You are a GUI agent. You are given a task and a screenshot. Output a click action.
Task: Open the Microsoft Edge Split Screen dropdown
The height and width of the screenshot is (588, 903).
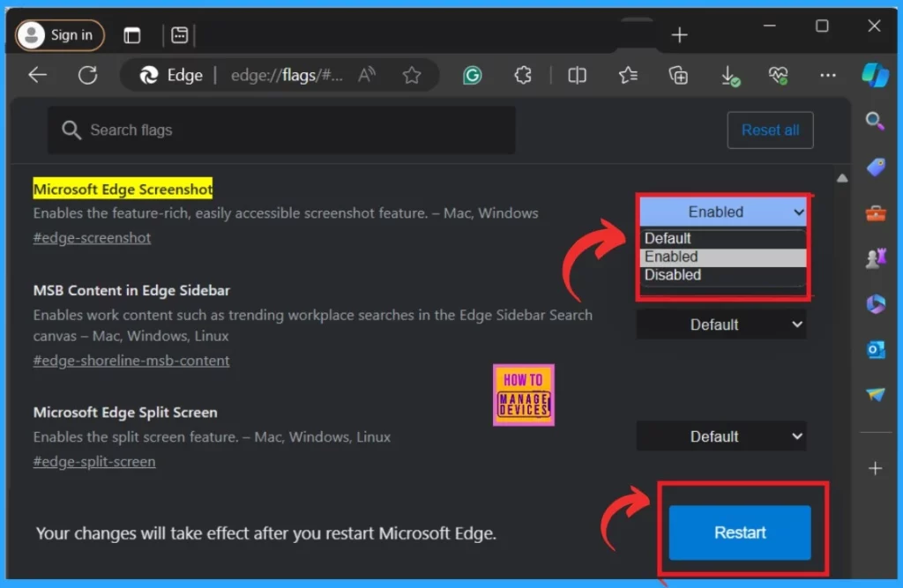coord(721,436)
